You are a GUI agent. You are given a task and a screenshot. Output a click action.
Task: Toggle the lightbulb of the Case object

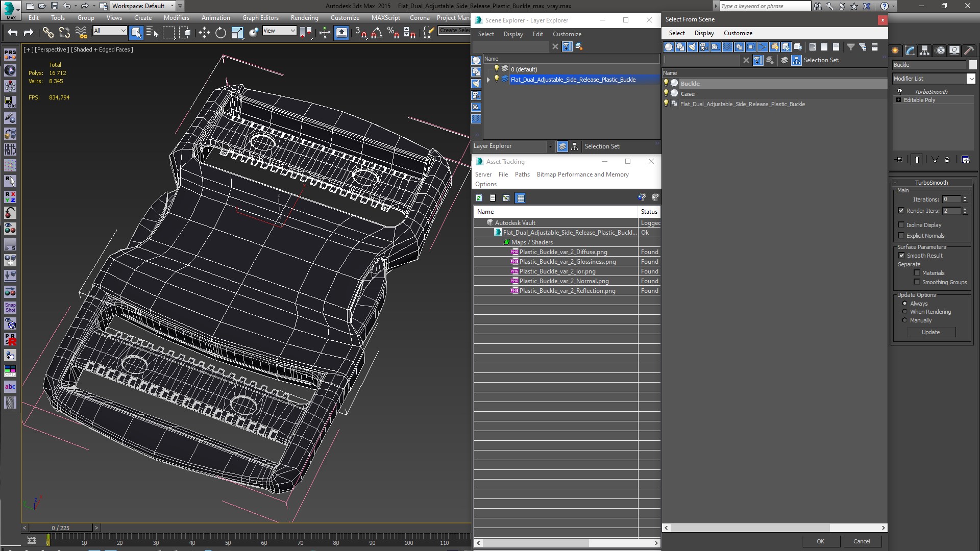point(666,93)
